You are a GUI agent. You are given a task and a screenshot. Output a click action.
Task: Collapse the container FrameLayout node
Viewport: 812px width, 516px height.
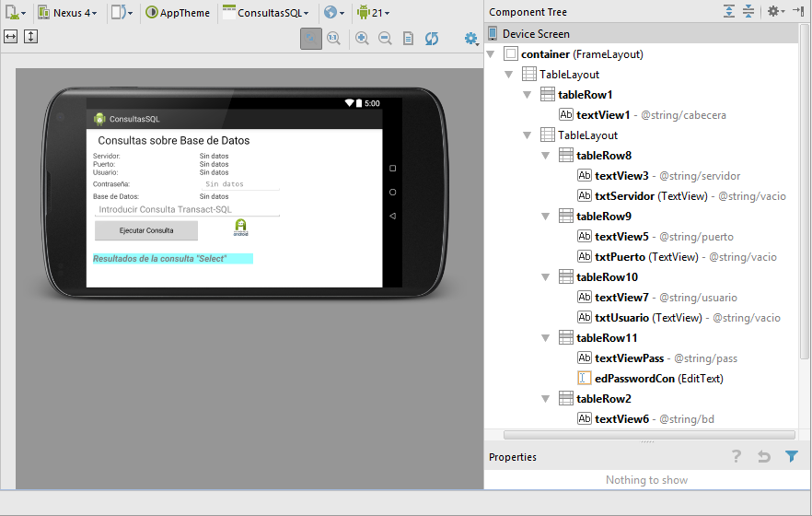(491, 54)
